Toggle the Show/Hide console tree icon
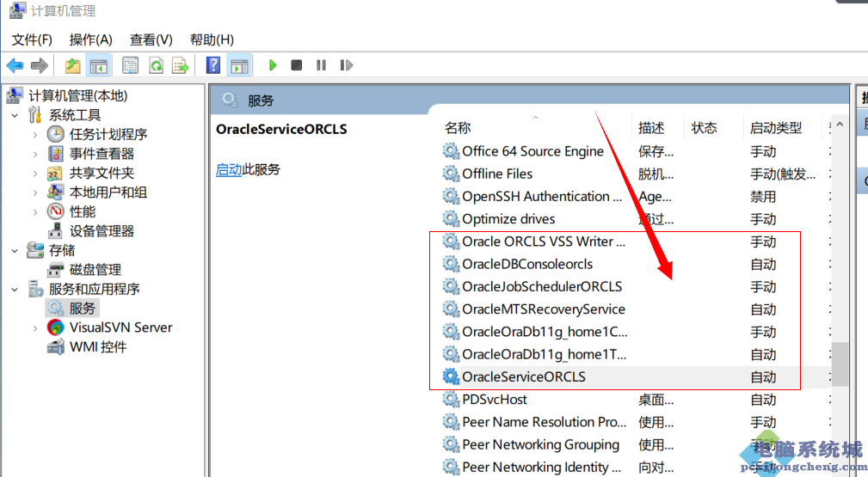Screen dimensions: 868x477 tap(99, 66)
